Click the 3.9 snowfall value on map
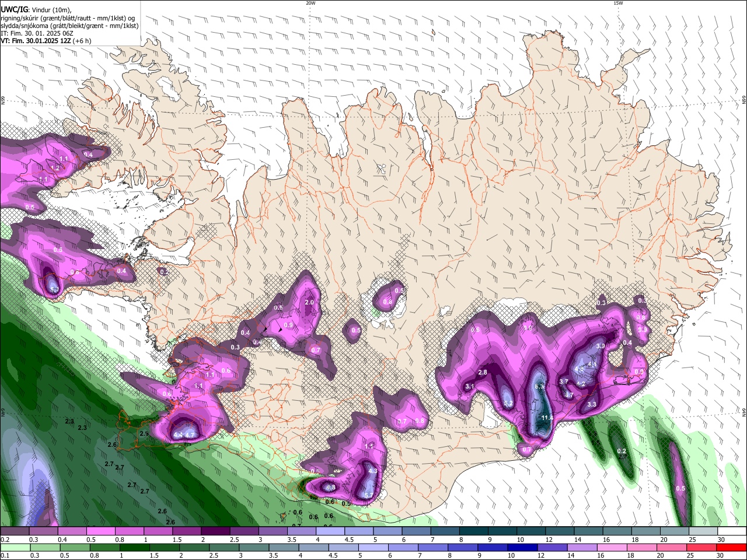Viewport: 747px width, 560px height. (600, 346)
